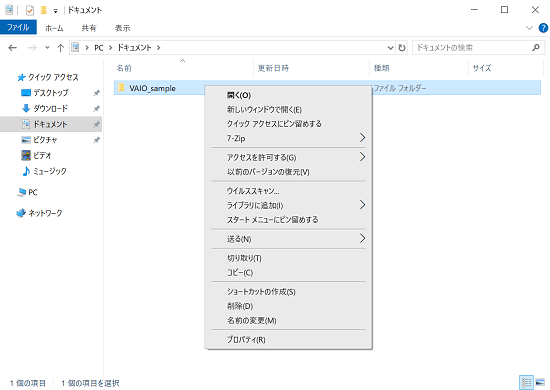Select デスクトップ in the navigation pane
550x390 pixels.
pos(45,93)
